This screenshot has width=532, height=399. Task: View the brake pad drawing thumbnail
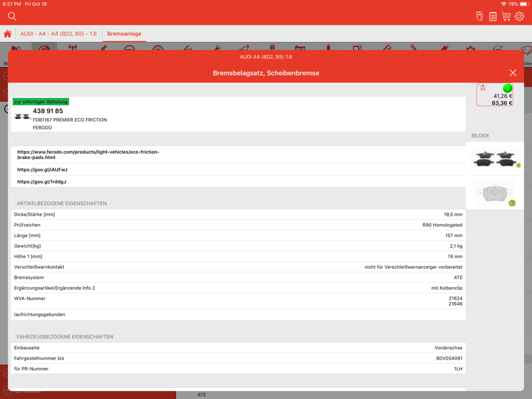click(495, 193)
